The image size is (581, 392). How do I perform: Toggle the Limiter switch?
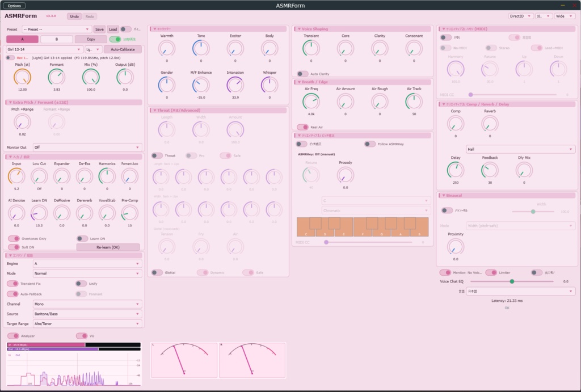[491, 273]
